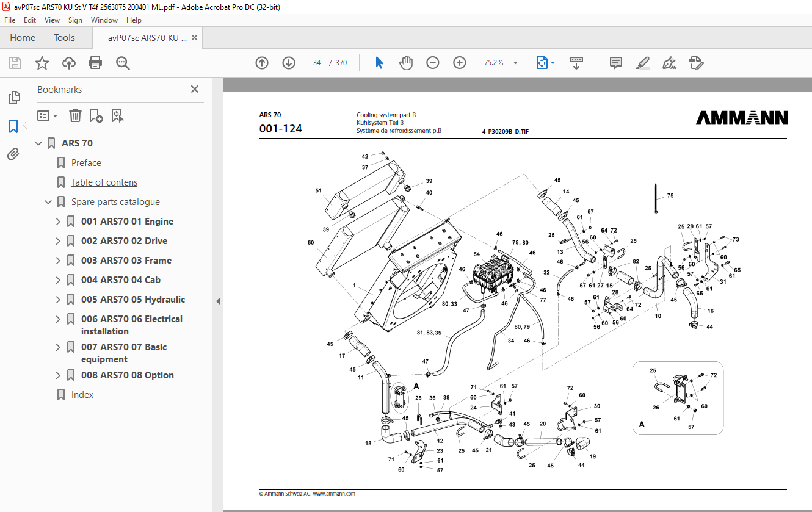Click the www.ammann.com footer text
This screenshot has height=512, width=812.
(x=334, y=494)
